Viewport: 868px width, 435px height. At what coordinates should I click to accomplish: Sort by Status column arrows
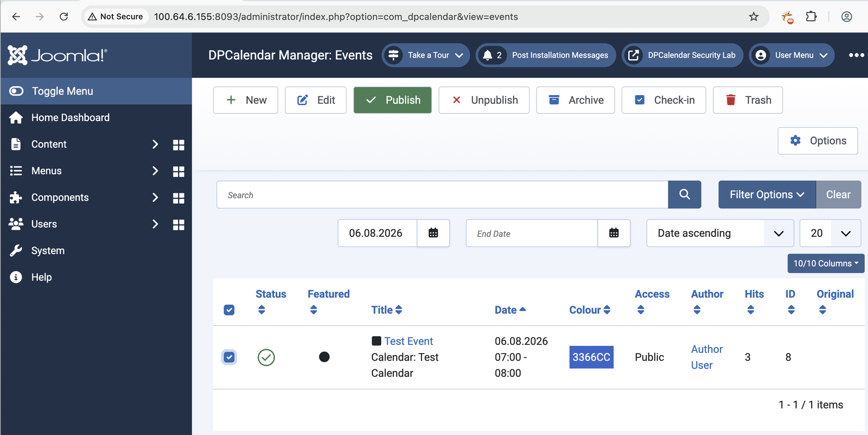coord(261,310)
